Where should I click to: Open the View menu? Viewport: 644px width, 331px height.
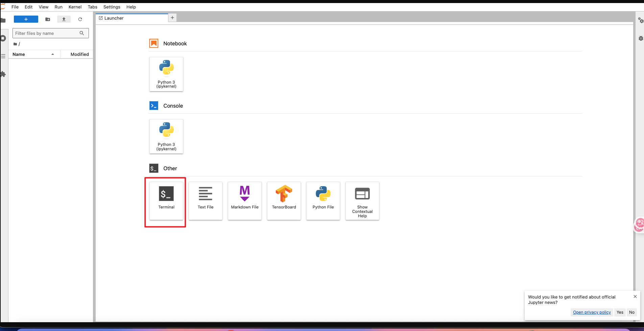[x=44, y=7]
